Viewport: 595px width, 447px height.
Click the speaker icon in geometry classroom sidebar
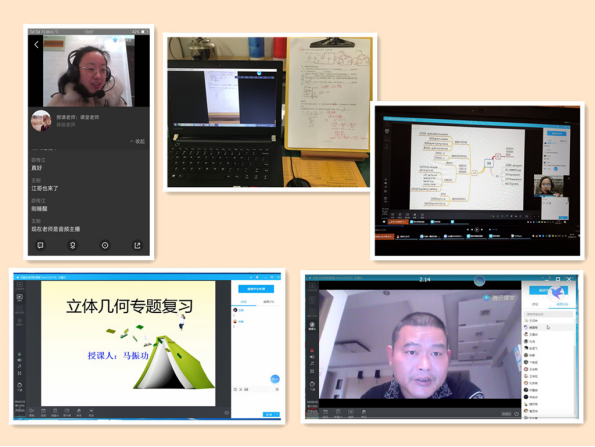(x=19, y=360)
